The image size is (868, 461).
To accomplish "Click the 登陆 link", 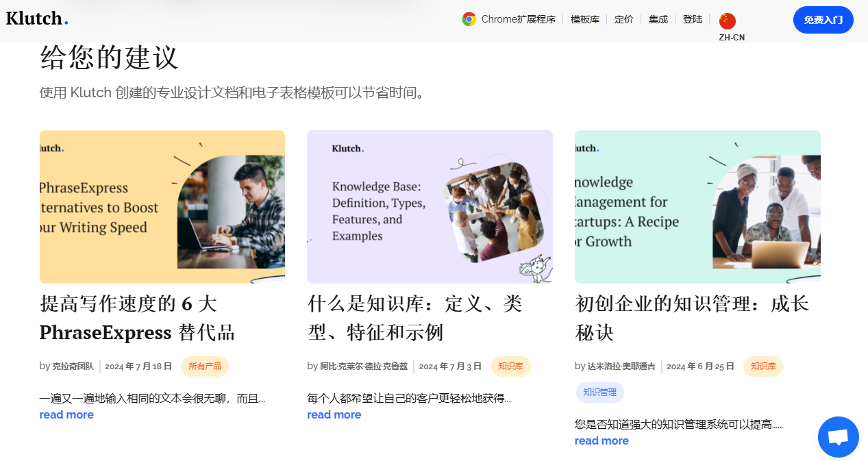I will point(693,19).
